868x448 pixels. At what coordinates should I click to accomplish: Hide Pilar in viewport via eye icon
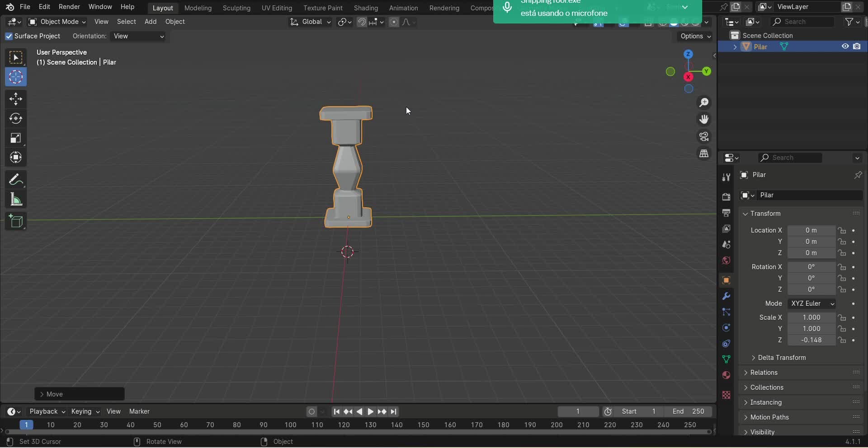tap(845, 47)
